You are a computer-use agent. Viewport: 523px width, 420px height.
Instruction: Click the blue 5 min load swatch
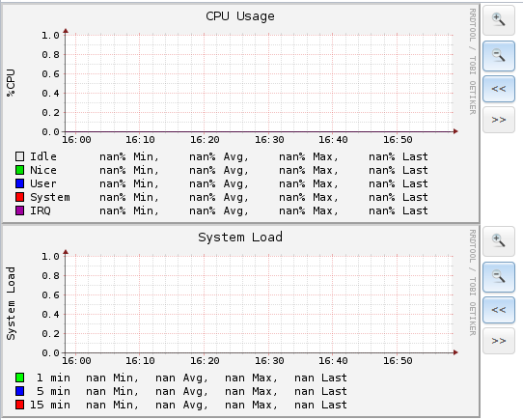[19, 391]
